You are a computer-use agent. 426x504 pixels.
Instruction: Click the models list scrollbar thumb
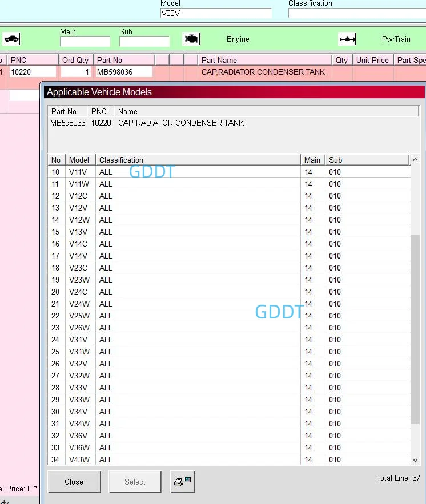pyautogui.click(x=415, y=329)
